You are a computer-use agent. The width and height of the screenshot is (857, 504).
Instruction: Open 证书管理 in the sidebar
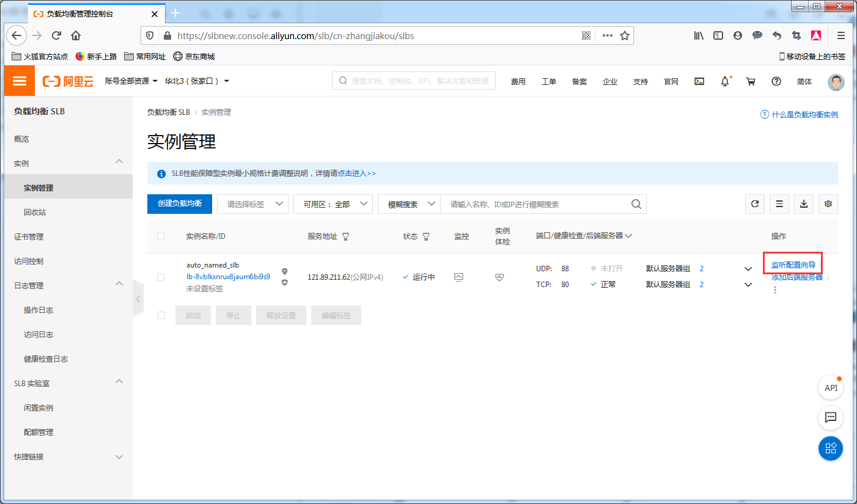click(29, 236)
